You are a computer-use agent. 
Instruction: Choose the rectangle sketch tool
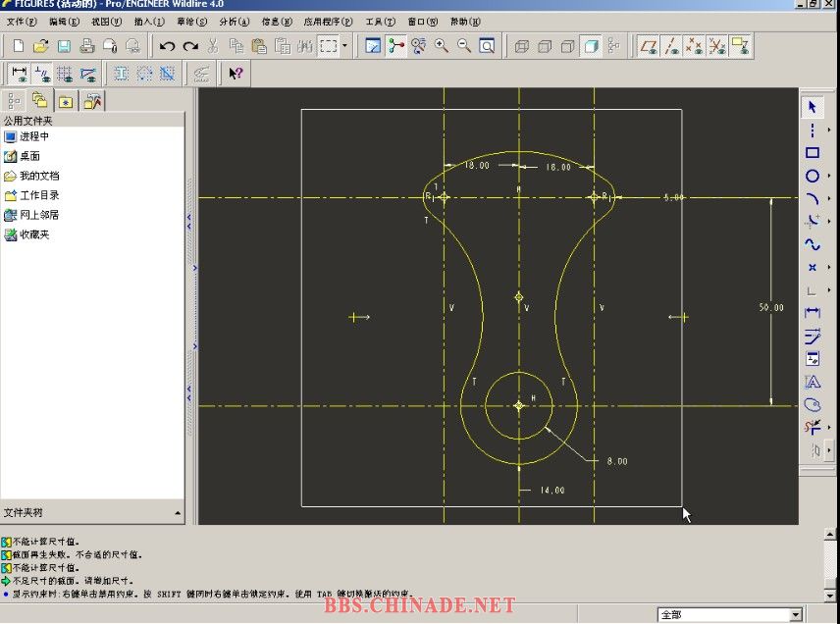pyautogui.click(x=813, y=153)
